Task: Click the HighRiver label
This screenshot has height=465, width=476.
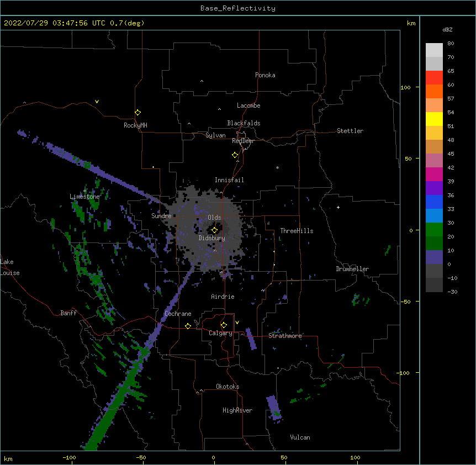Action: (x=237, y=410)
